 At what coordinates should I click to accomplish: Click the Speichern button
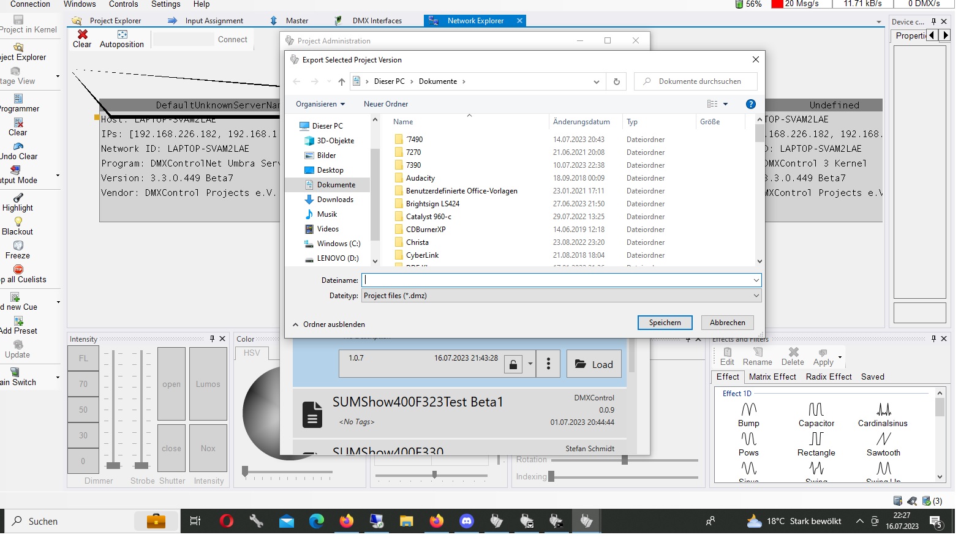(665, 323)
